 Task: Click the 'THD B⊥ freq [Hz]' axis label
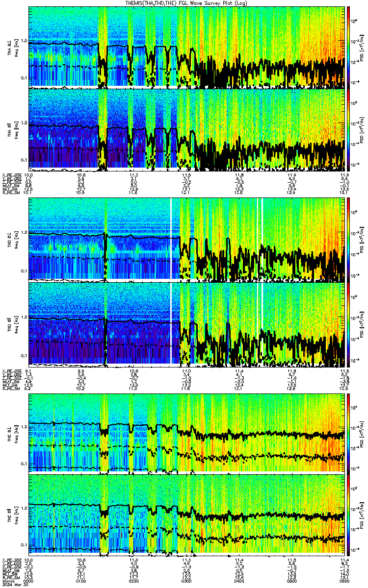coord(12,239)
